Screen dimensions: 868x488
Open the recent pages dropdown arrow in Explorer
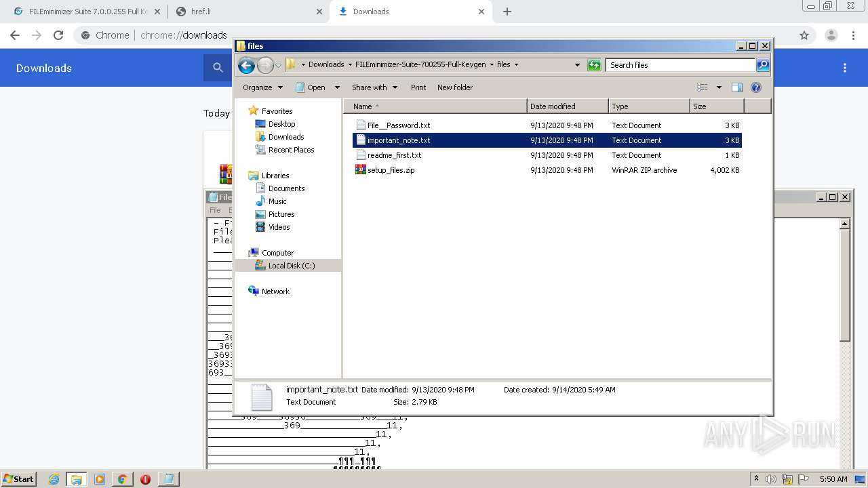278,65
